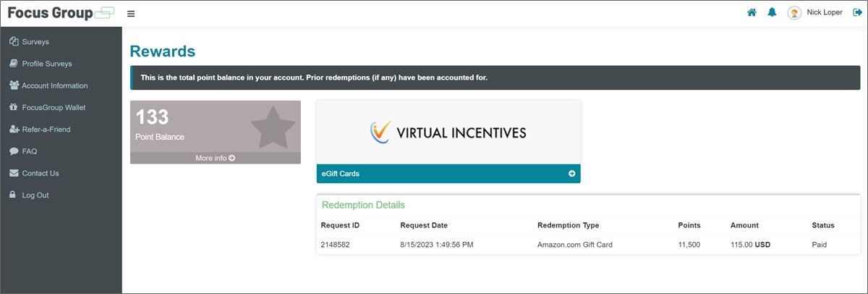Click the FAQ speech bubble icon

[x=14, y=151]
